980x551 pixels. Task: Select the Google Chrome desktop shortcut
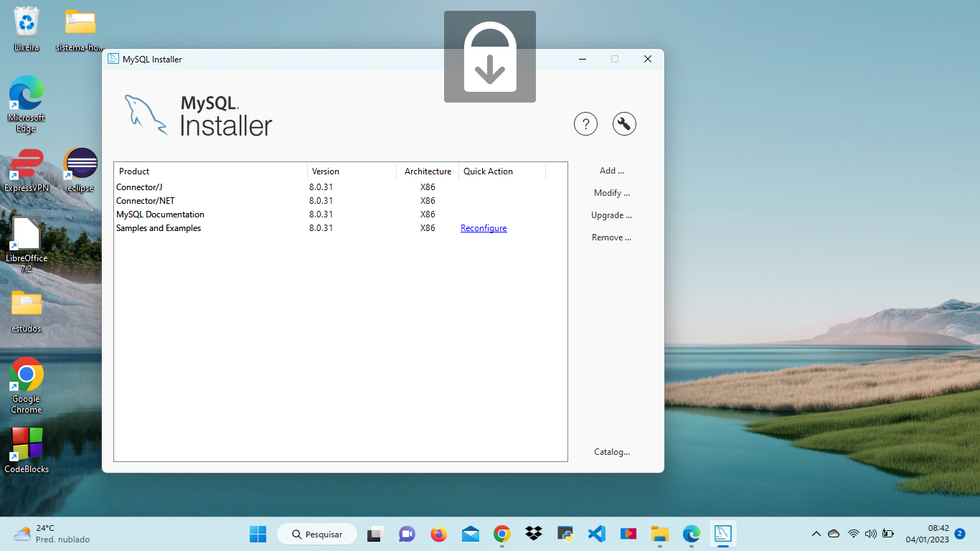point(27,385)
